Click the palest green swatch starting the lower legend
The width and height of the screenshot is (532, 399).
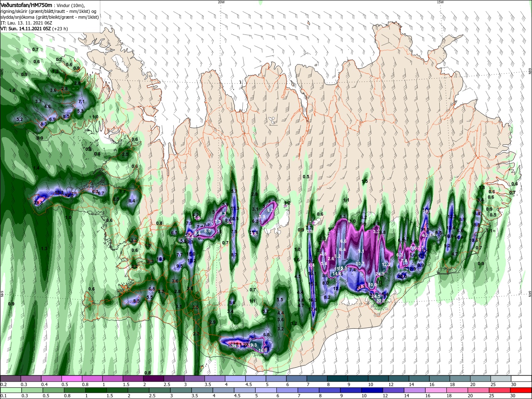[x=10, y=390]
